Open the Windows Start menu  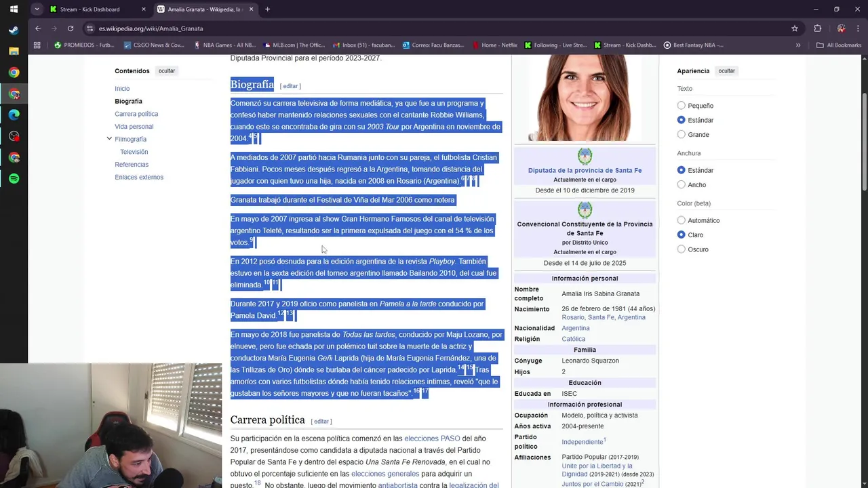(14, 9)
